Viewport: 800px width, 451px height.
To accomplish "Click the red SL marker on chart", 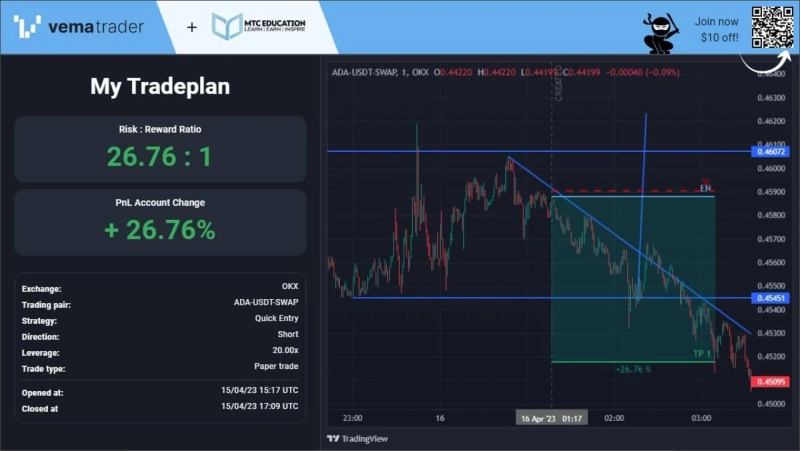I will point(705,180).
